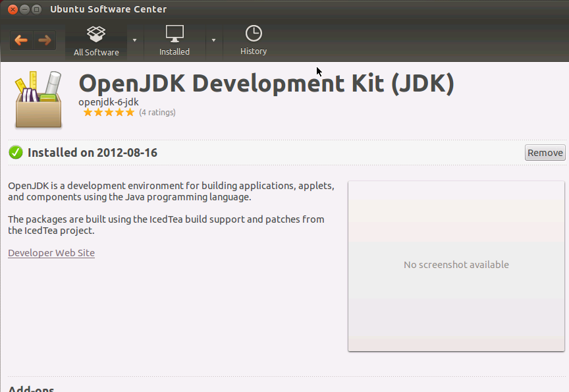
Task: Go forward with the right arrow button
Action: point(45,40)
